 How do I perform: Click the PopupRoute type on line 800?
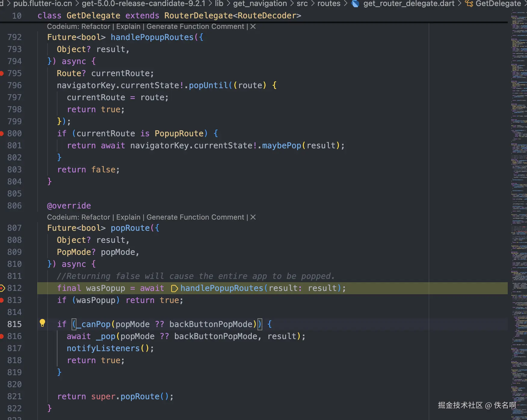[x=179, y=134]
